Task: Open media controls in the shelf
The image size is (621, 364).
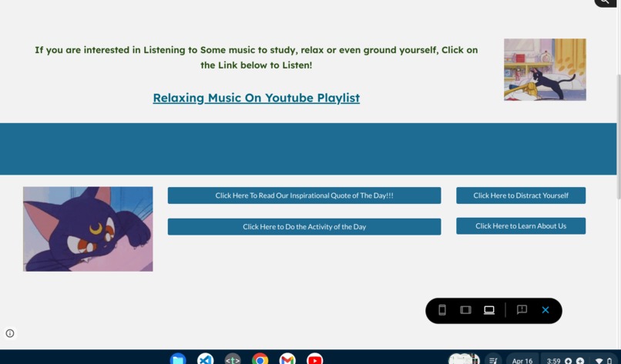Action: 493,359
